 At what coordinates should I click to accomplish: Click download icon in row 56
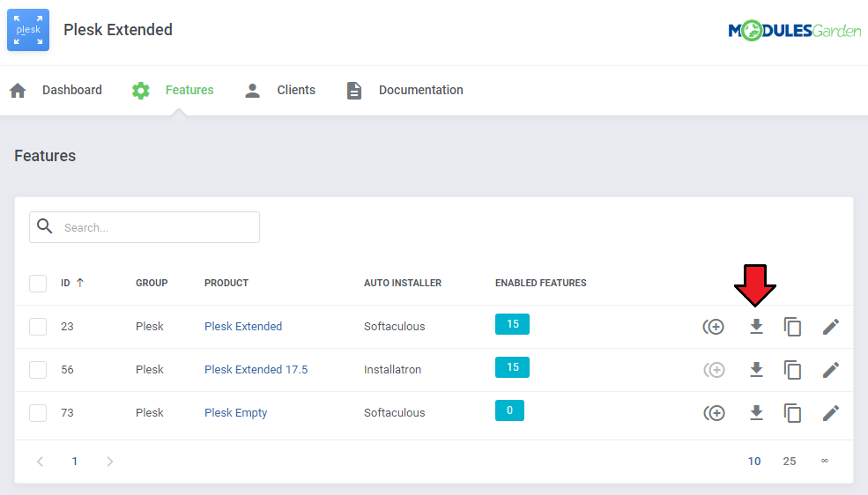coord(756,369)
